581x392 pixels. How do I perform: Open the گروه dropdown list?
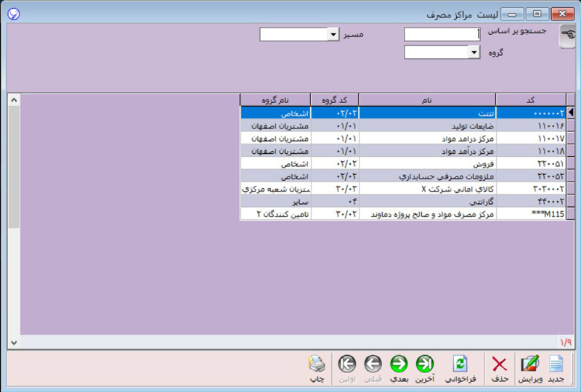[x=474, y=52]
